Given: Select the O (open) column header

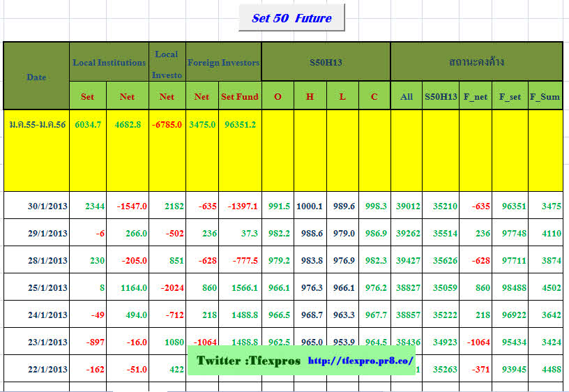Looking at the screenshot, I should (x=278, y=96).
